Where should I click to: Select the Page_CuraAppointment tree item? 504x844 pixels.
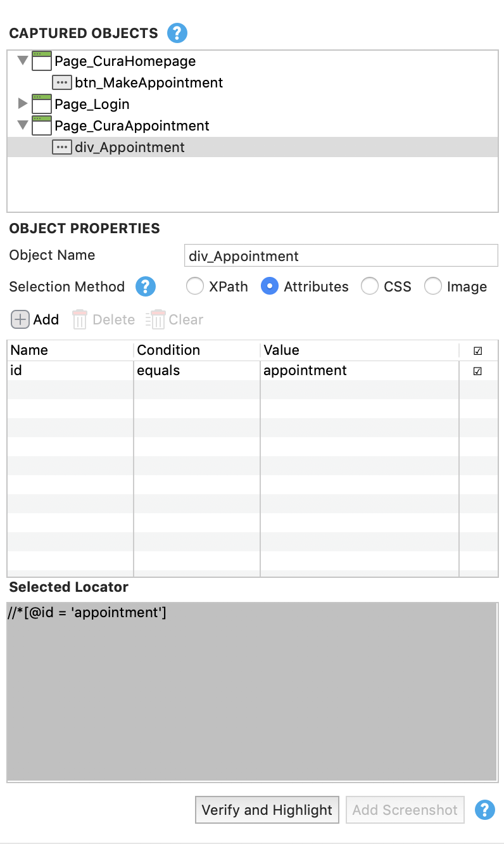click(132, 125)
